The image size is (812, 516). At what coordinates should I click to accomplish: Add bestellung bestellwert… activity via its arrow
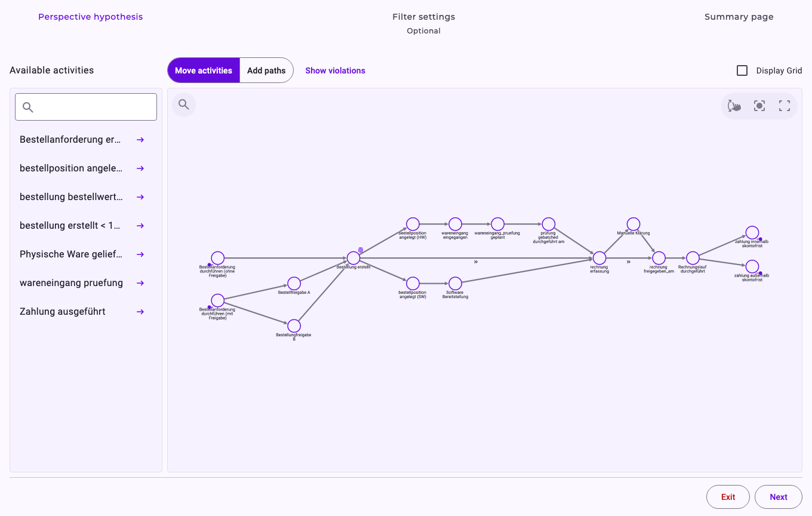pyautogui.click(x=140, y=197)
